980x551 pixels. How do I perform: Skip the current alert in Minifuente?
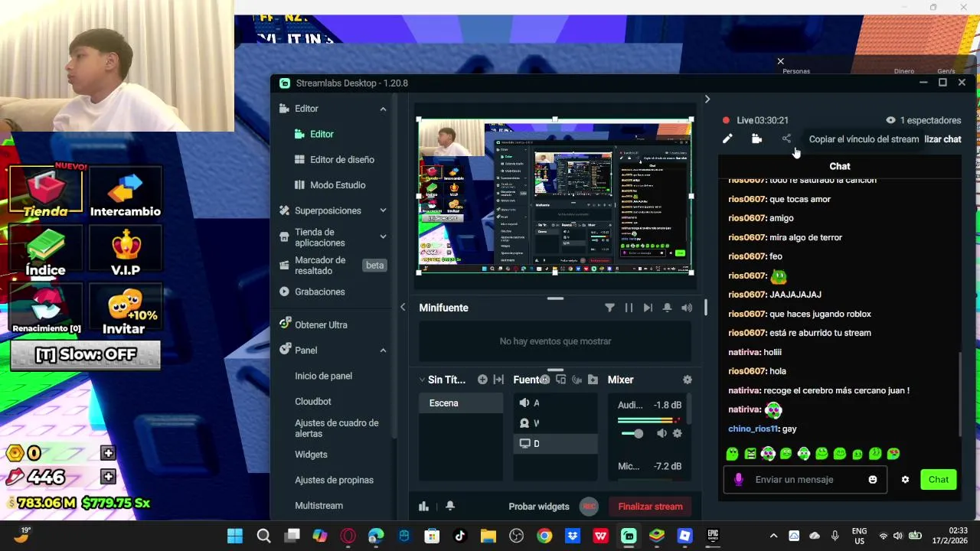648,308
